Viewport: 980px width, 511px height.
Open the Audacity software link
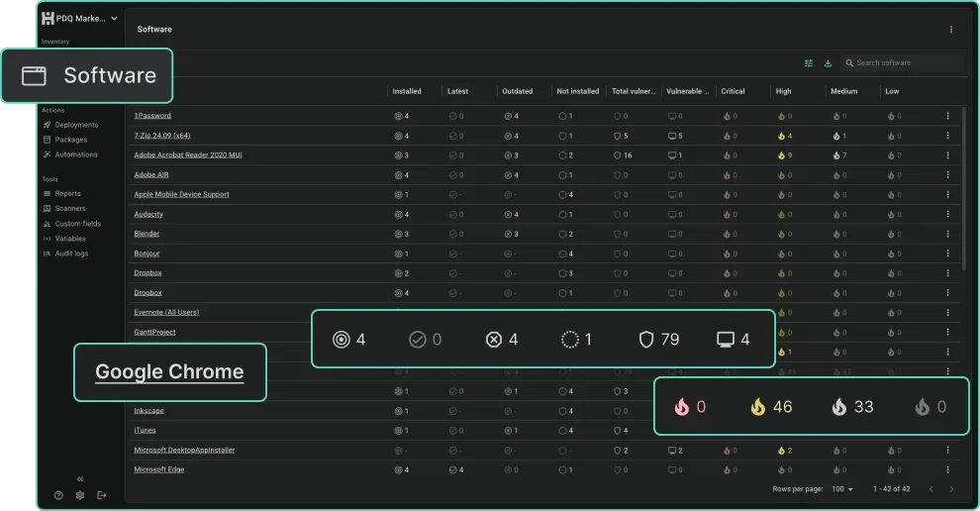148,215
